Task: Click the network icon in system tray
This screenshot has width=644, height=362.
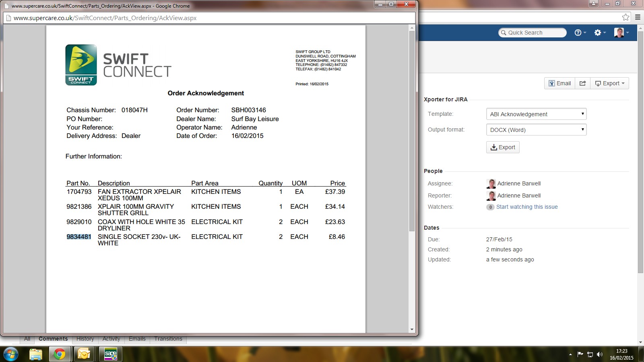Action: (x=590, y=354)
